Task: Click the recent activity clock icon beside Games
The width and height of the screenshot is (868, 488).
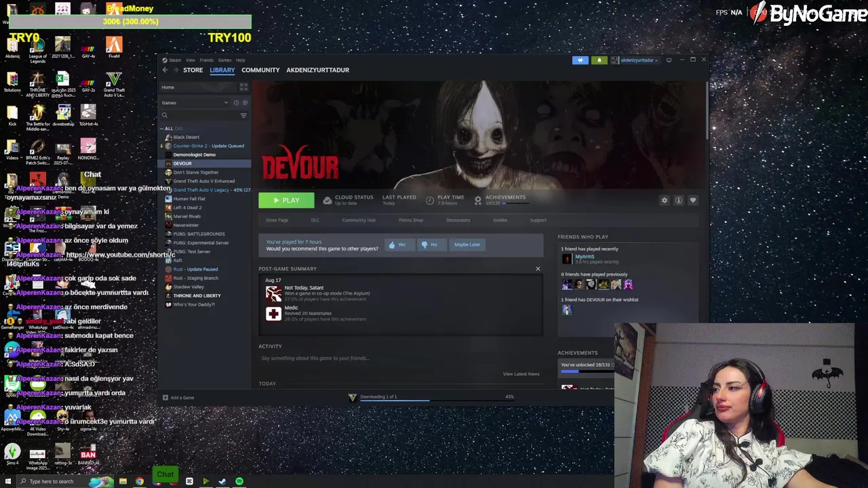Action: (x=236, y=102)
